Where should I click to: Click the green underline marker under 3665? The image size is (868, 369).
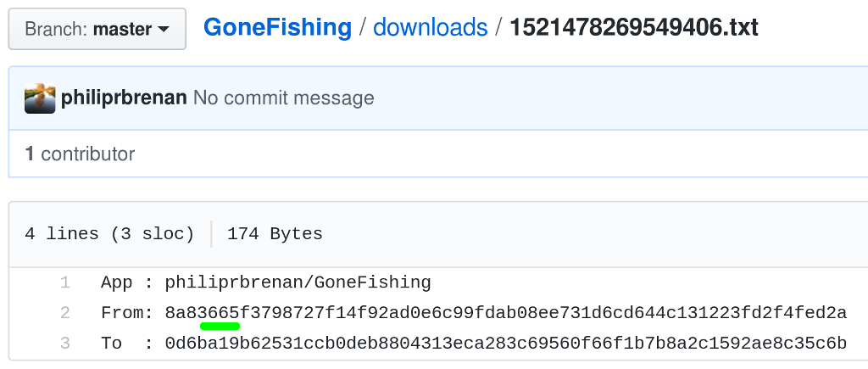point(220,327)
